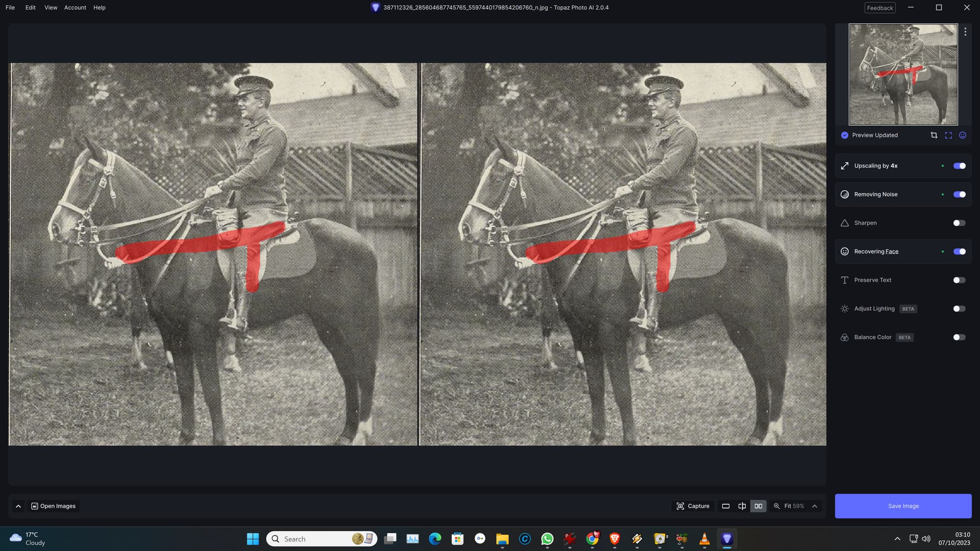
Task: Expand the image tray chevron
Action: point(18,506)
